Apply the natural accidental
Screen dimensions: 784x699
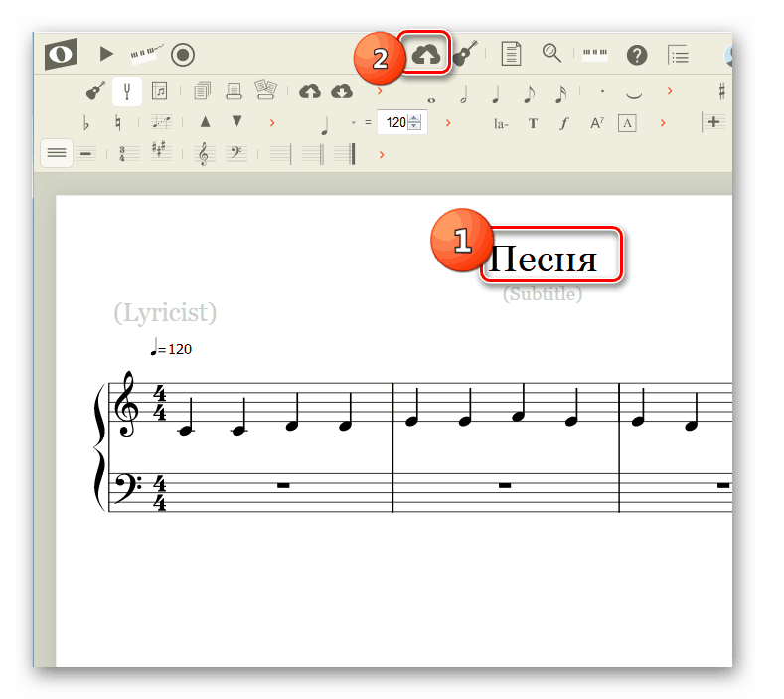[x=118, y=123]
